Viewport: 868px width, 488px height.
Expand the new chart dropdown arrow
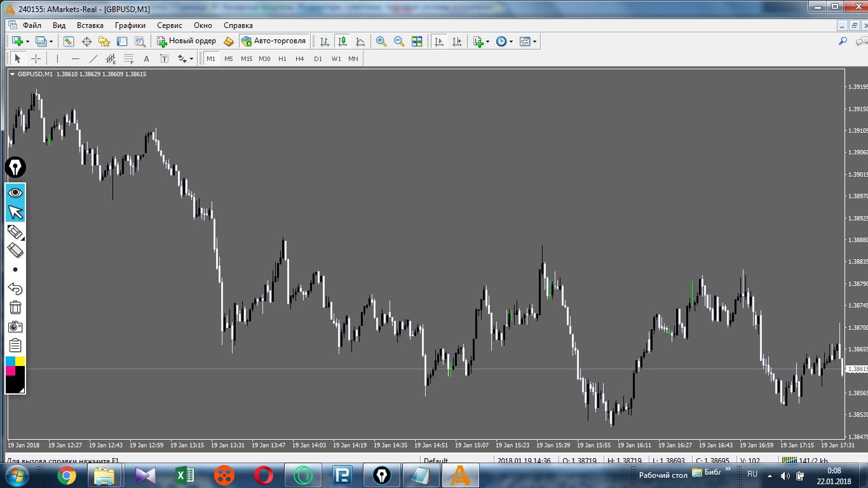[27, 41]
